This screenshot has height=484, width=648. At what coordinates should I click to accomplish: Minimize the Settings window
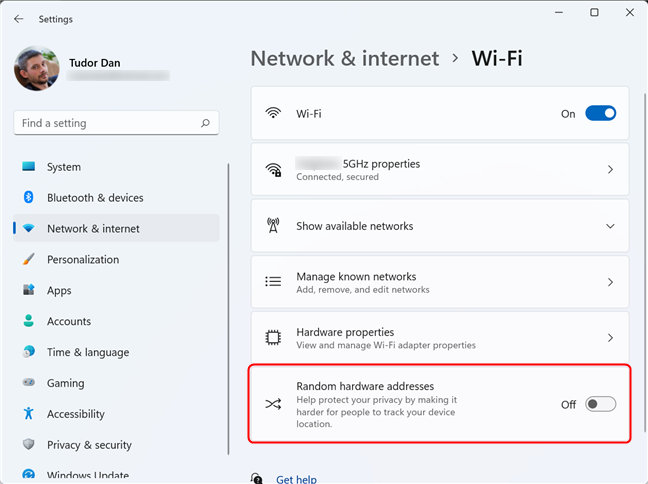point(559,12)
